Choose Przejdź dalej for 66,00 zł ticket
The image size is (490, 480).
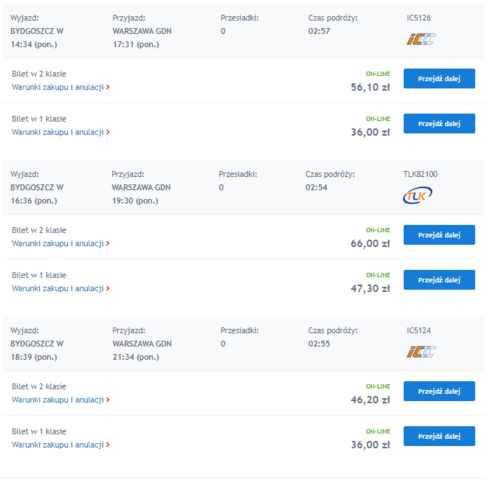tap(439, 235)
